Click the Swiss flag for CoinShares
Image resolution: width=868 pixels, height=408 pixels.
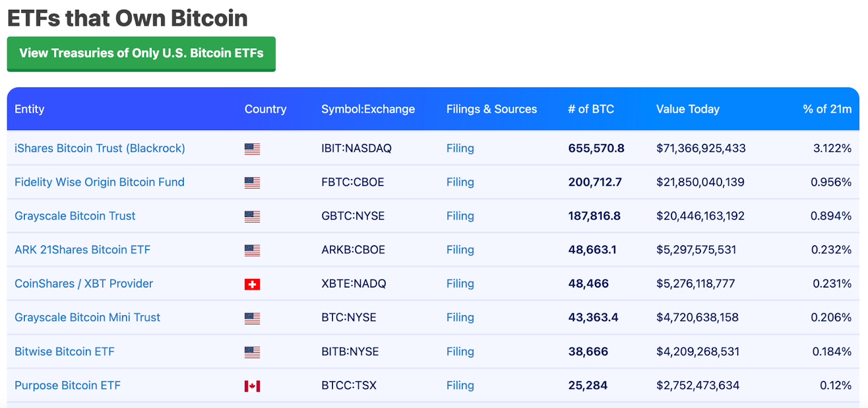click(252, 284)
